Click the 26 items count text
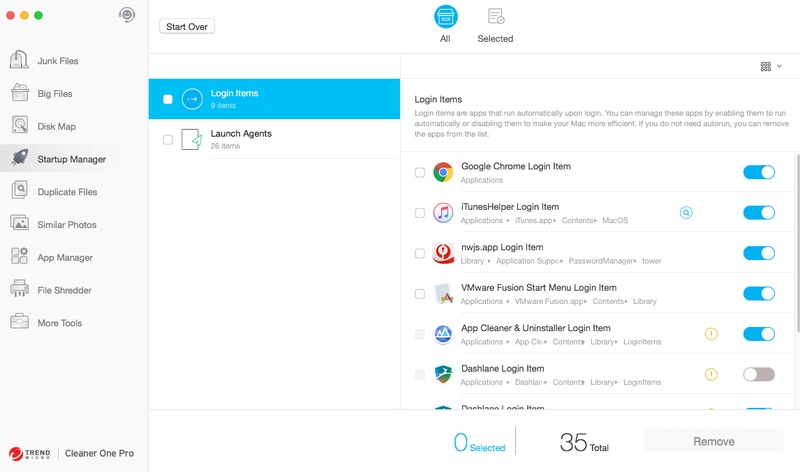Viewport: 800px width, 472px height. click(x=225, y=146)
